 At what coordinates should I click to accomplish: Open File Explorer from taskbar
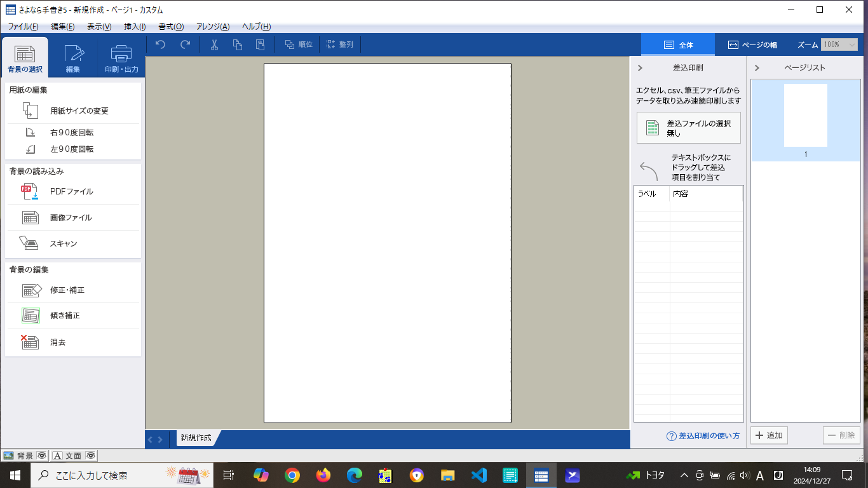point(448,475)
